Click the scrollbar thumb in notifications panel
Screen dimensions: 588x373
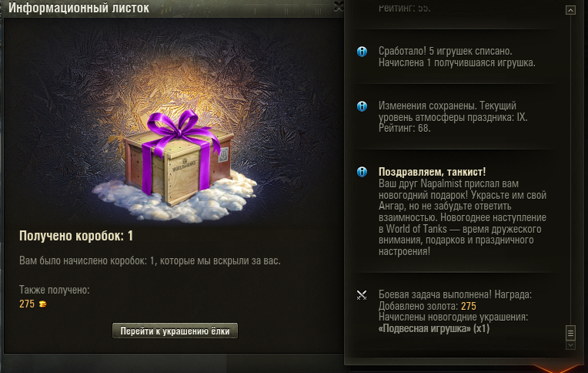[570, 333]
